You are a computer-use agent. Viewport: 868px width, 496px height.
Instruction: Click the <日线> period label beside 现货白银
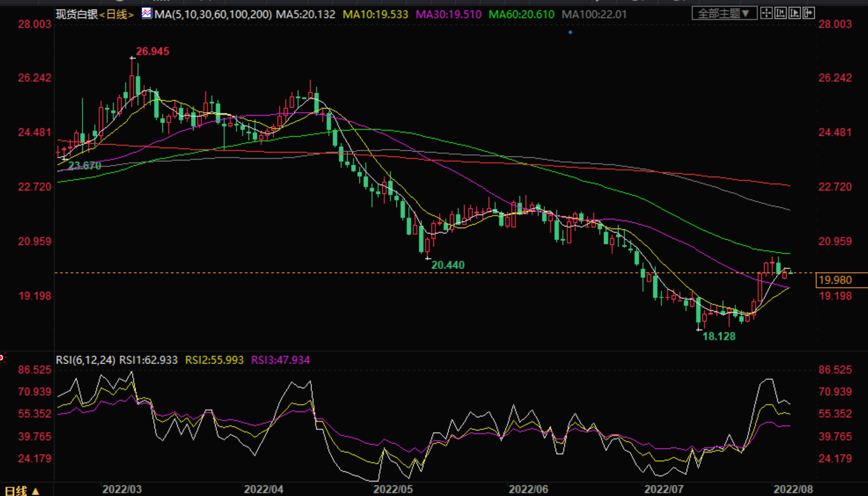click(x=116, y=14)
